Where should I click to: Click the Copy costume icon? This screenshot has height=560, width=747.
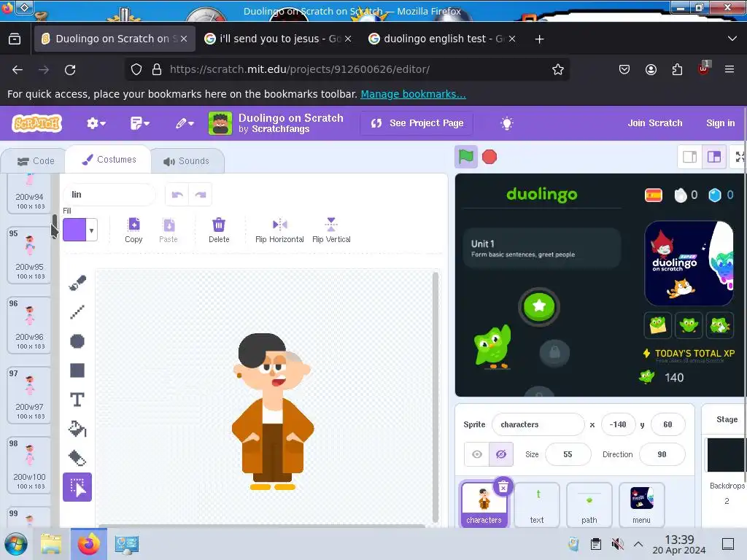click(x=134, y=230)
